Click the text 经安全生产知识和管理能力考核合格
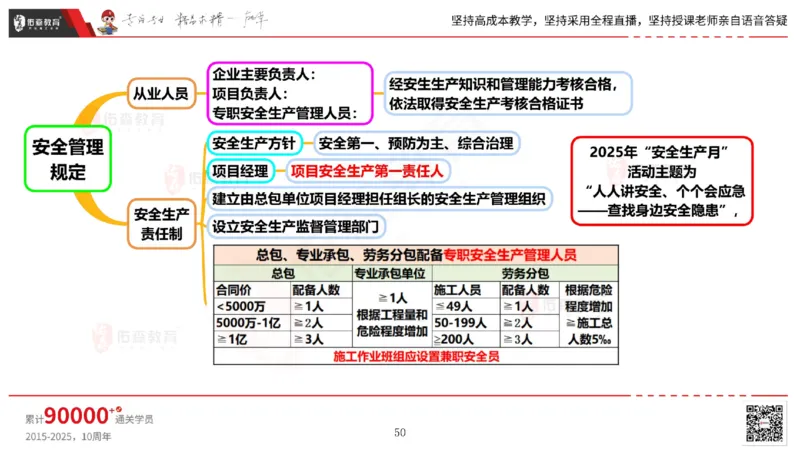 tap(503, 84)
